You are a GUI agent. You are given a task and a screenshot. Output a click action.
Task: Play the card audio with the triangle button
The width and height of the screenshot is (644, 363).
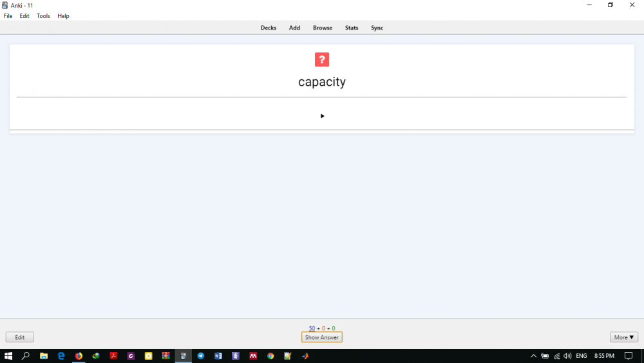pyautogui.click(x=322, y=116)
